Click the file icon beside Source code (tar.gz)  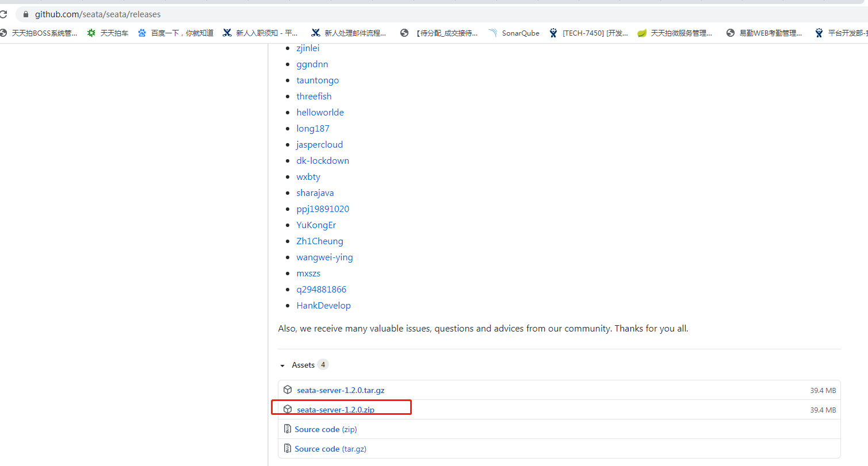(x=288, y=449)
